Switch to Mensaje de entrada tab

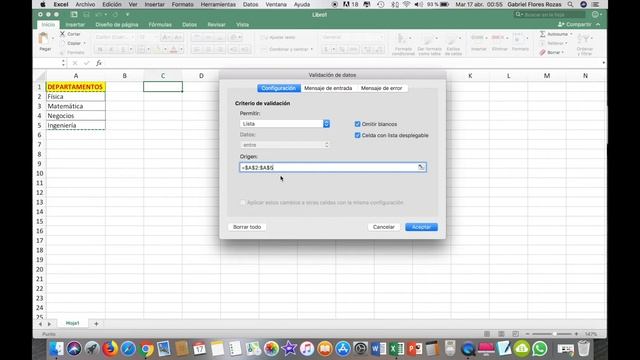tap(328, 88)
